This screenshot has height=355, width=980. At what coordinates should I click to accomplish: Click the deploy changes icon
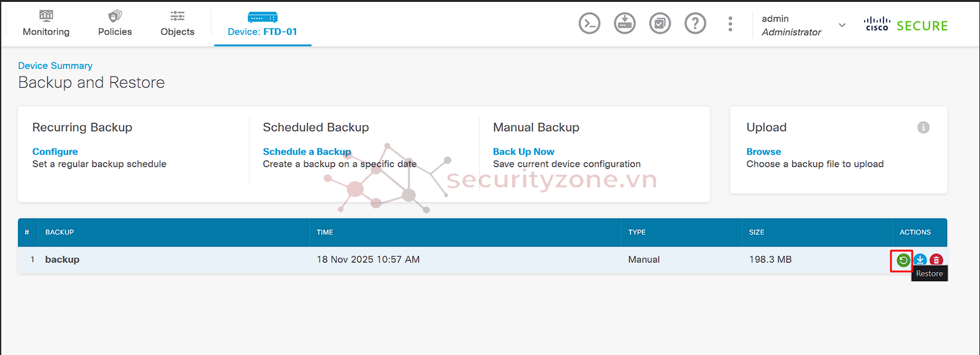[x=625, y=24]
